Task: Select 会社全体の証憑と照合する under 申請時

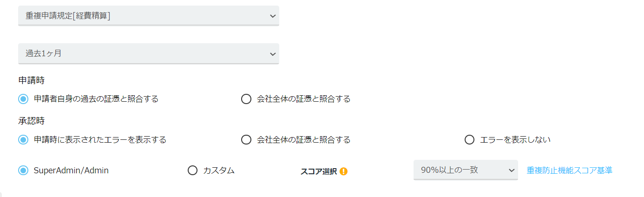Action: click(246, 99)
